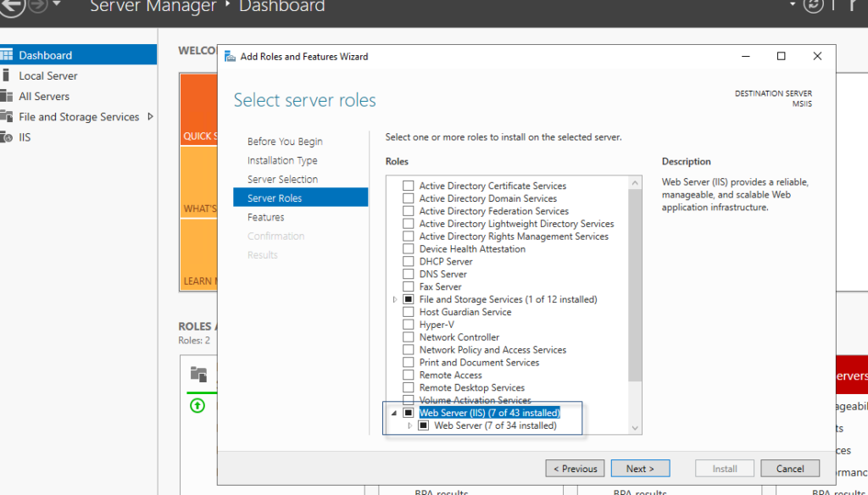Select Network Policy and Access Services text
This screenshot has height=495, width=868.
click(492, 350)
